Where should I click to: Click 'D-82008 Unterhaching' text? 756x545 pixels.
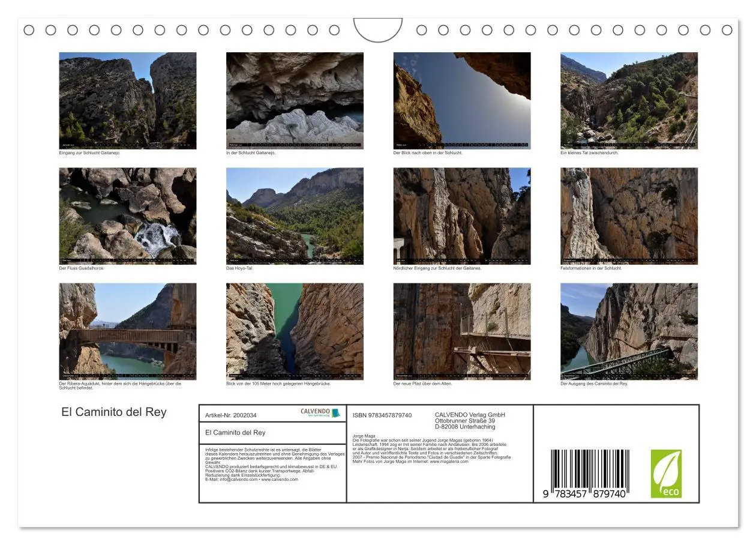pyautogui.click(x=465, y=427)
